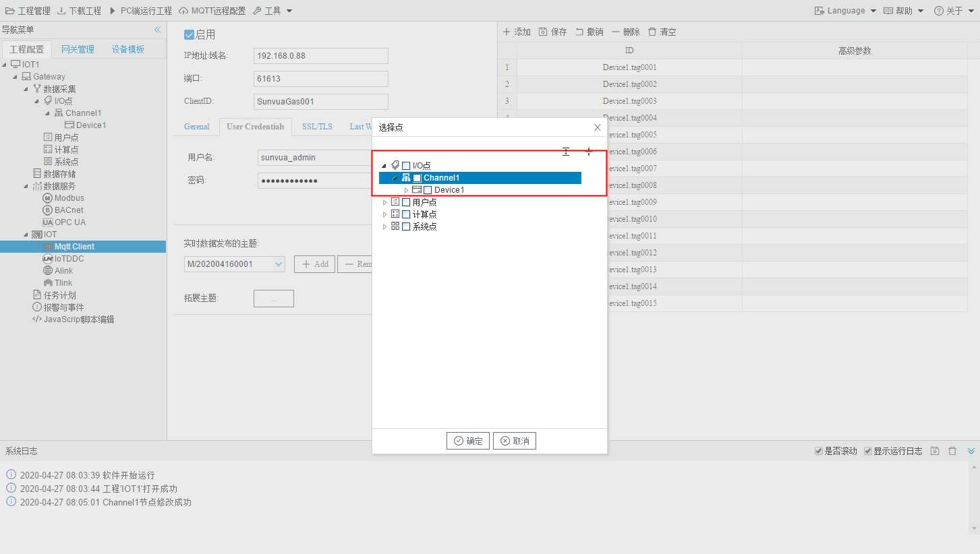Check the I/O点 checkbox in the dialog
Image resolution: width=980 pixels, height=554 pixels.
pyautogui.click(x=406, y=166)
